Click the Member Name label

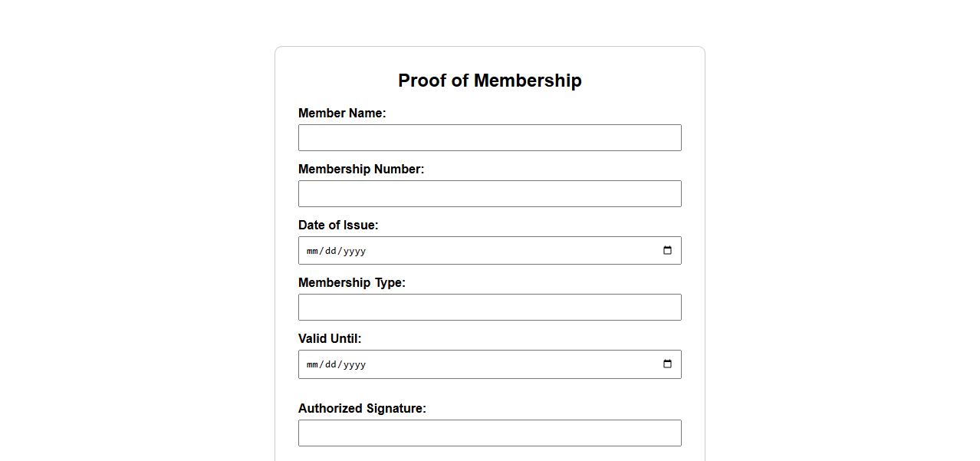342,114
